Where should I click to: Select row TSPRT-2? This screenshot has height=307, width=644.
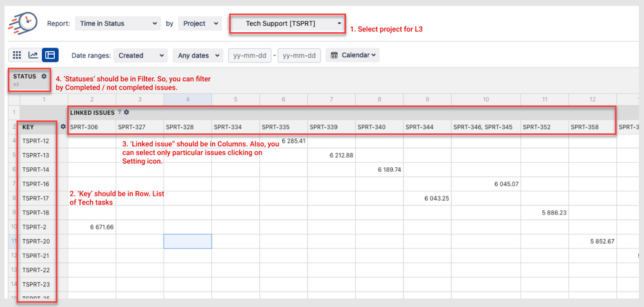34,227
